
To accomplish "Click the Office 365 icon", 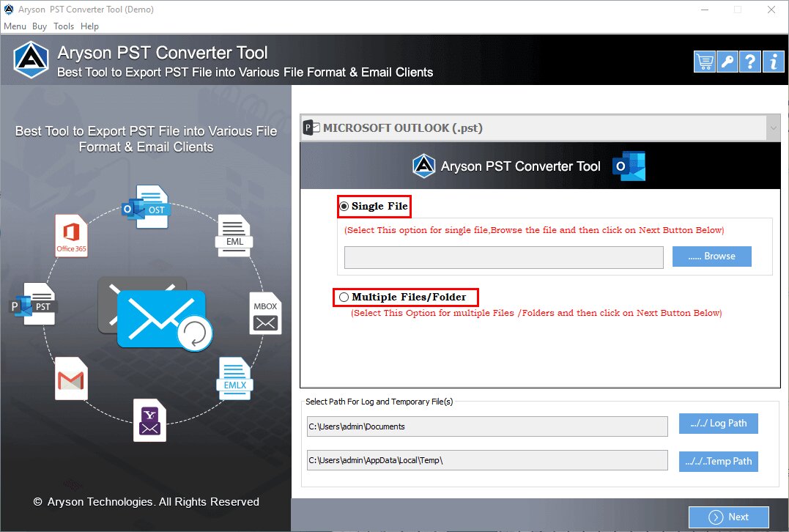I will click(72, 235).
